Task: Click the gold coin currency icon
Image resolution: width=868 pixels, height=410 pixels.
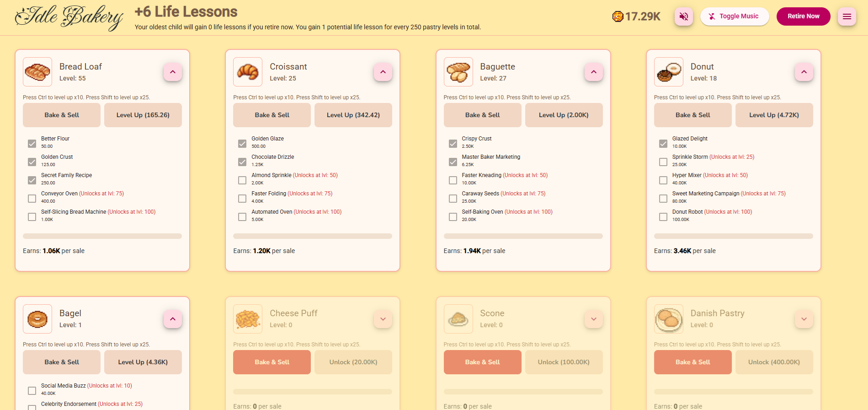Action: (618, 16)
